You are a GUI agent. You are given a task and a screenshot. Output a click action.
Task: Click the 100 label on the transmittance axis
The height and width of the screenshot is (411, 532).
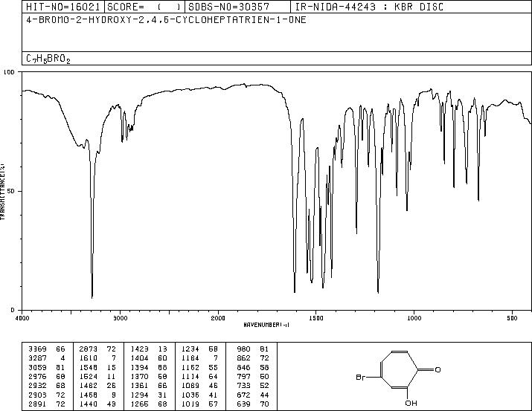[10, 72]
